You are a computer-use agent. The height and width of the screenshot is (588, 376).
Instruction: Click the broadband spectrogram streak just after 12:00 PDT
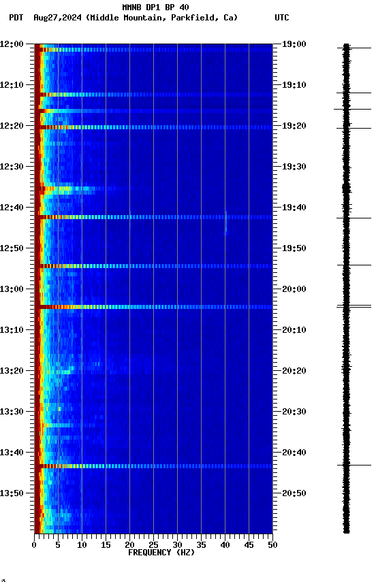pos(153,50)
